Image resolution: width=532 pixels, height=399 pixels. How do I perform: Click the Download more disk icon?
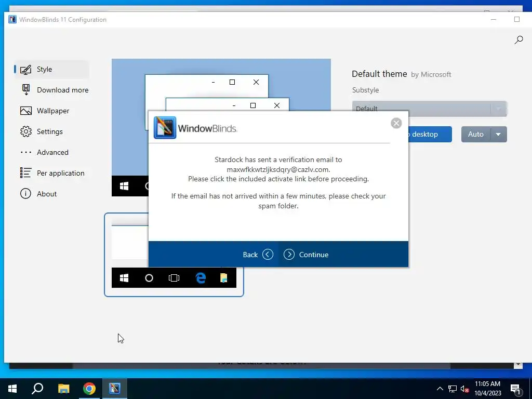[x=26, y=89]
